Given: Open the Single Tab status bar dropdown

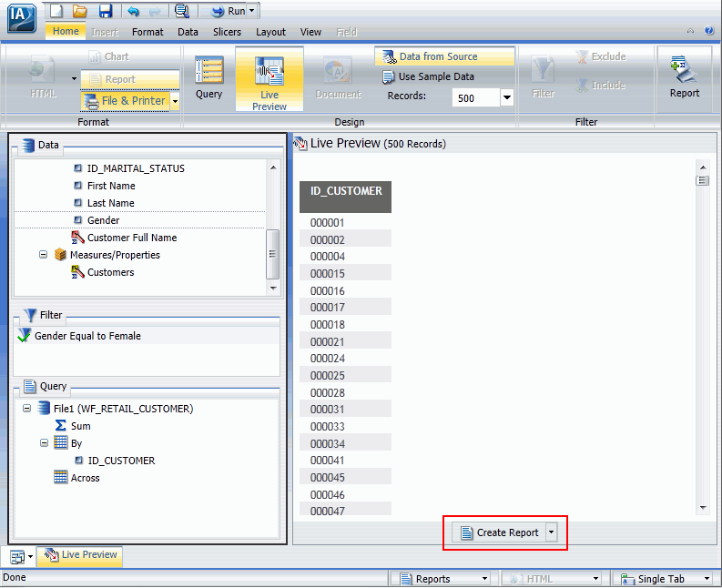Looking at the screenshot, I should [x=707, y=579].
